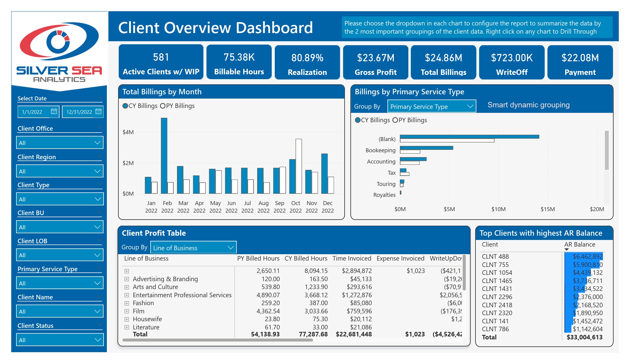Open the Primary Service Type Group By dropdown
Viewport: 630px width, 364px height.
[x=432, y=106]
